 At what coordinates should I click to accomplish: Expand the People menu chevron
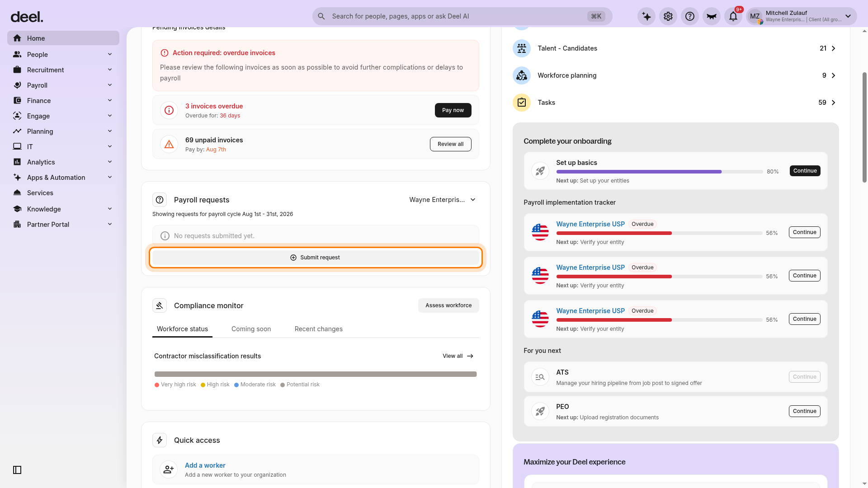coord(110,54)
